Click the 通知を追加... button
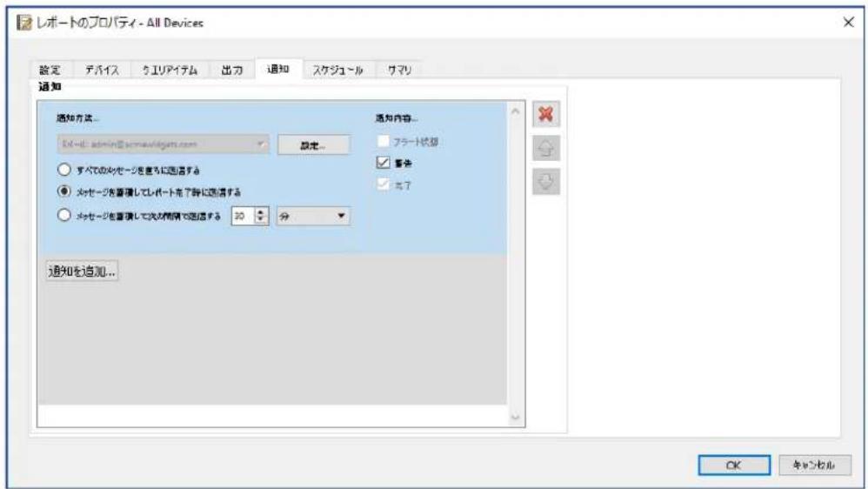This screenshot has height=489, width=868. tap(82, 271)
